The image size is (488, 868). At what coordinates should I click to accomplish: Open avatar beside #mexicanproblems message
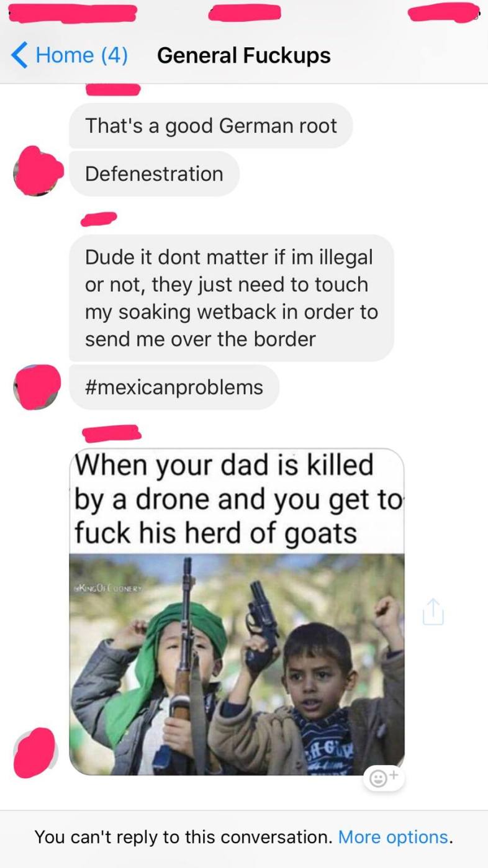(37, 387)
